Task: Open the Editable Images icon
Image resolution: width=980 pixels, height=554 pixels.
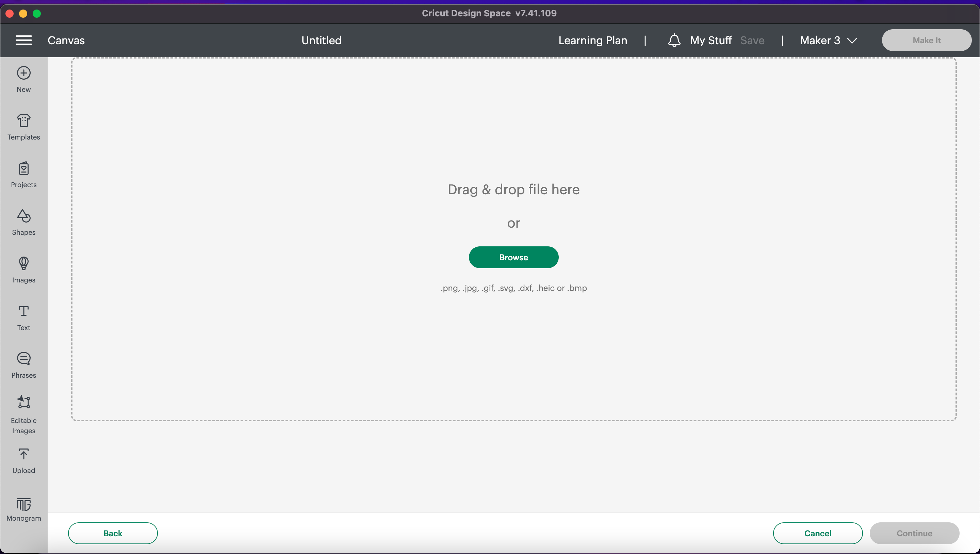Action: 23,402
